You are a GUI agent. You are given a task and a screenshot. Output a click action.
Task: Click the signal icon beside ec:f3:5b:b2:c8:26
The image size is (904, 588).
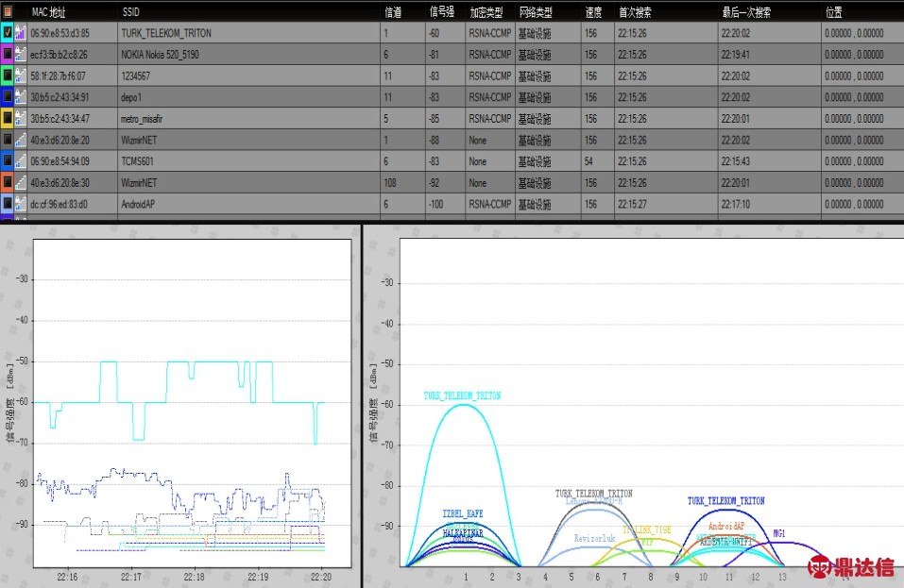tap(21, 54)
